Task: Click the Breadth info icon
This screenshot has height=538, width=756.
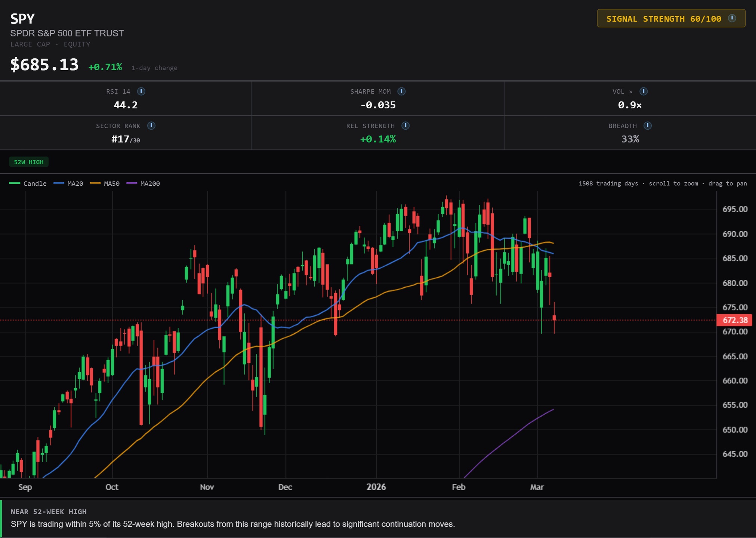Action: (648, 126)
